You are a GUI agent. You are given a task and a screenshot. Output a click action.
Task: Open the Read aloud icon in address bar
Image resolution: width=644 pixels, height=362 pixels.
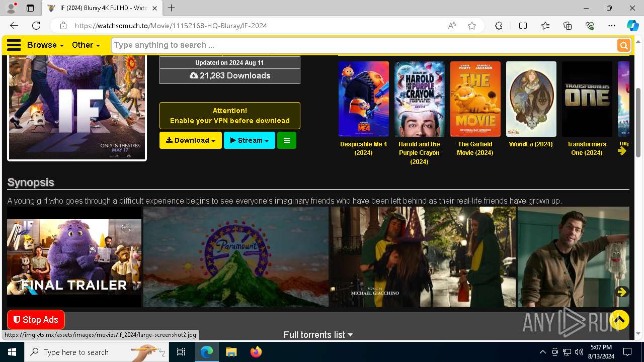452,26
